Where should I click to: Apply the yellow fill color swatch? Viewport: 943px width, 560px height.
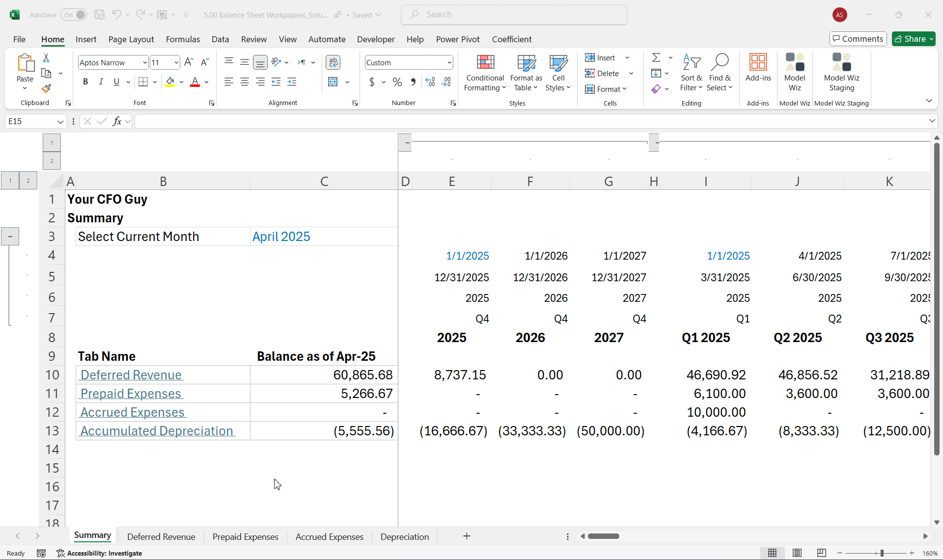point(170,81)
